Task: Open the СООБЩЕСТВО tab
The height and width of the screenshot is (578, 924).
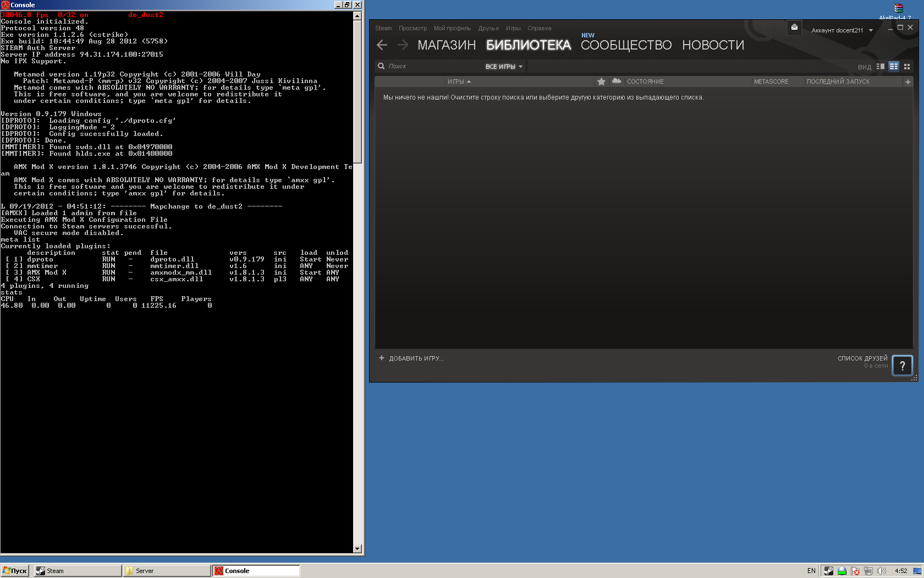Action: (626, 45)
